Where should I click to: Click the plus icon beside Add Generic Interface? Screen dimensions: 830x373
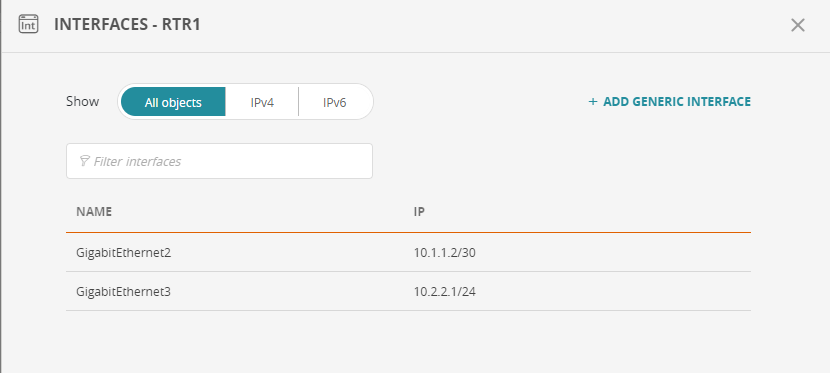(593, 102)
